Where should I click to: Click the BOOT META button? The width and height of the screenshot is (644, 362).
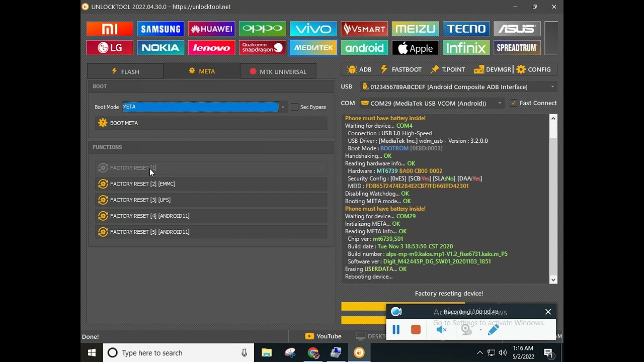pyautogui.click(x=211, y=123)
